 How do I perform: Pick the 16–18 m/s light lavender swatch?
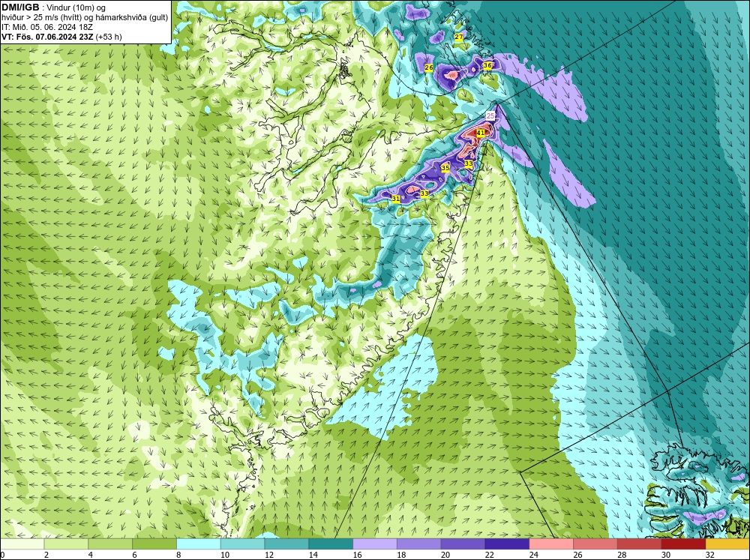pos(374,544)
